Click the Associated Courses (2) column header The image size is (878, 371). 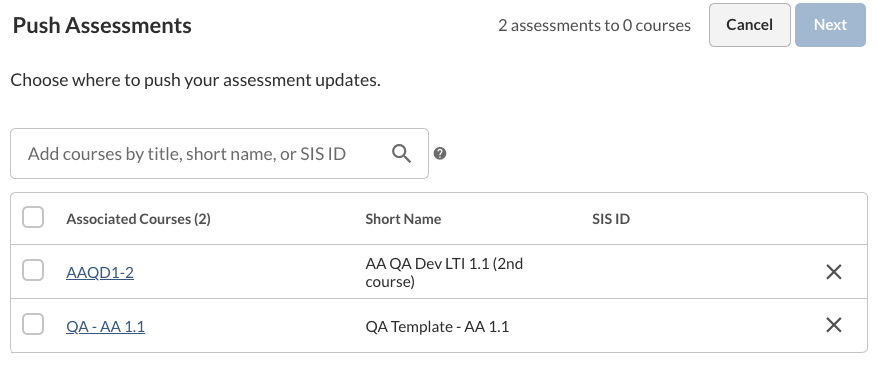pyautogui.click(x=138, y=219)
